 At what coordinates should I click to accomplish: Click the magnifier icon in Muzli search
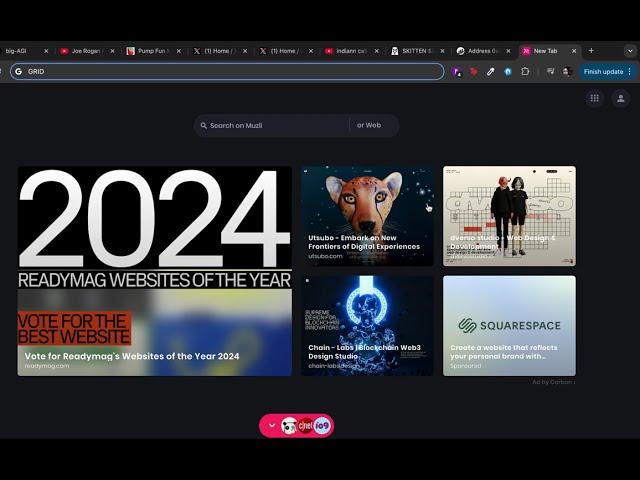(204, 126)
